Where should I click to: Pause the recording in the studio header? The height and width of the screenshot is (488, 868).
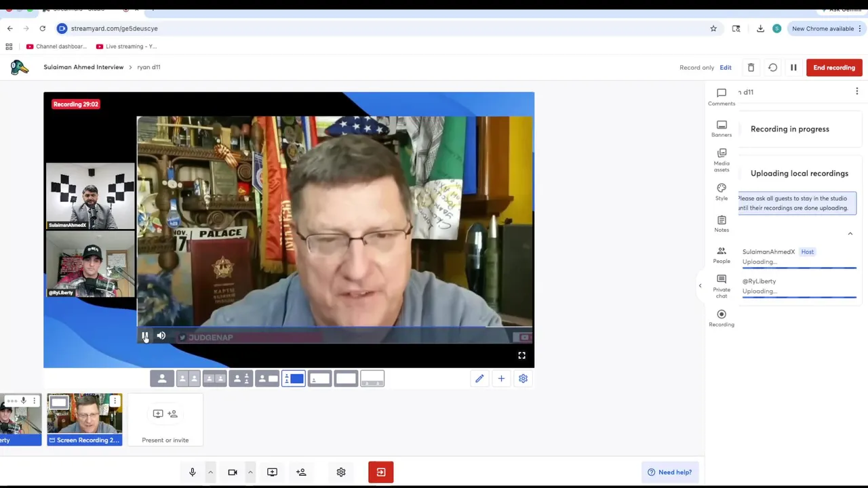click(793, 68)
